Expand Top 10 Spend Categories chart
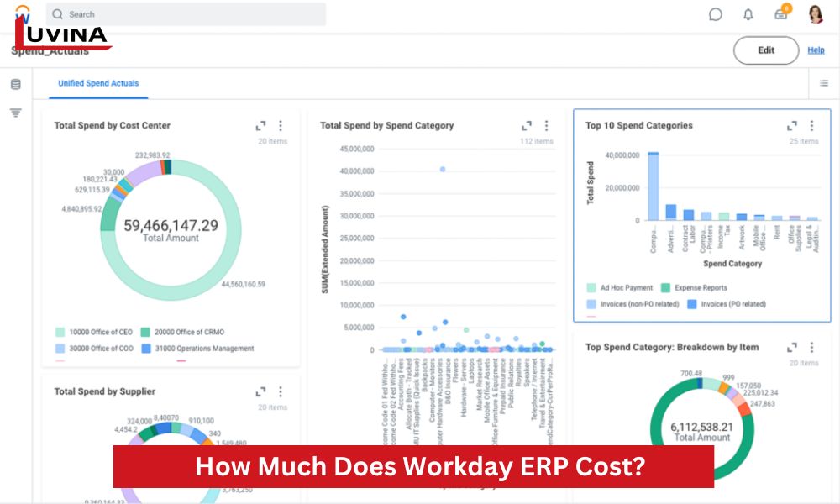The width and height of the screenshot is (840, 504). tap(792, 126)
